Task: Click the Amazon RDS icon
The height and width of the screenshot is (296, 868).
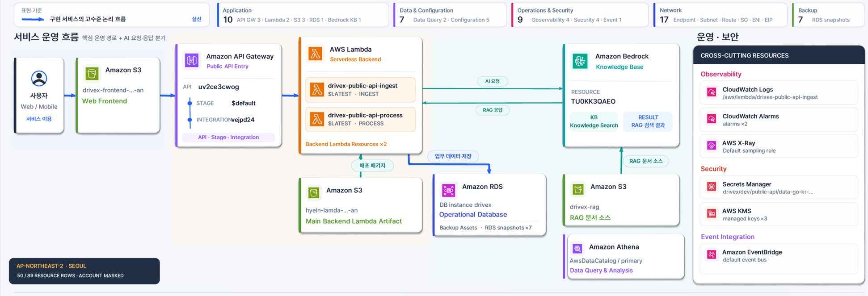Action: (448, 190)
